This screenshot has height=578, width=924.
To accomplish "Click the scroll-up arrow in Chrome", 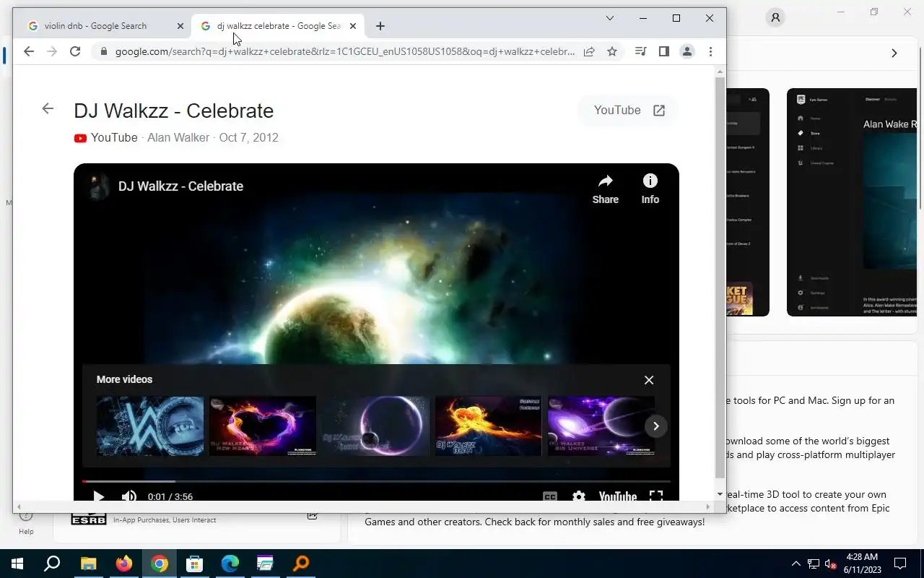I will 720,72.
